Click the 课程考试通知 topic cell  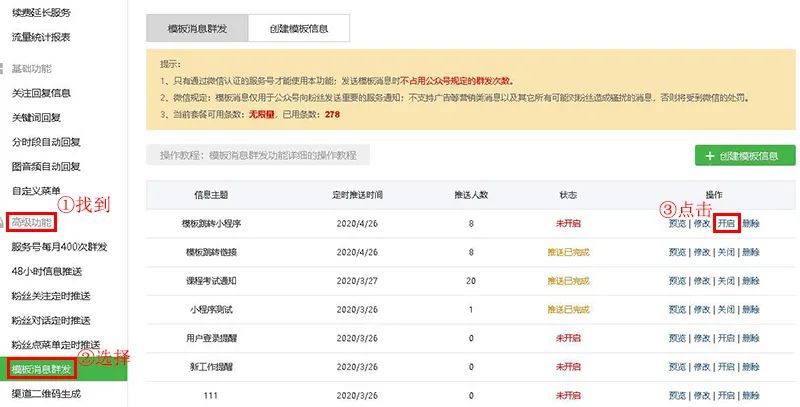click(x=211, y=281)
